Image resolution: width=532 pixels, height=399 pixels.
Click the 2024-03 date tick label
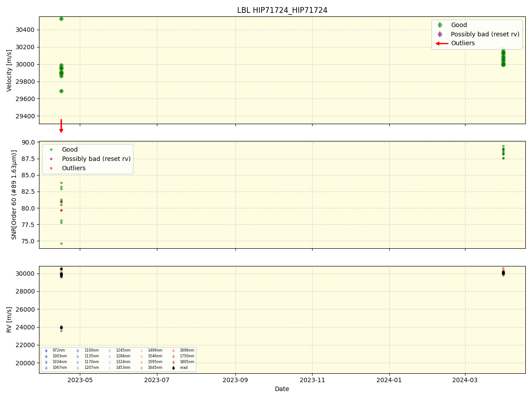(465, 379)
